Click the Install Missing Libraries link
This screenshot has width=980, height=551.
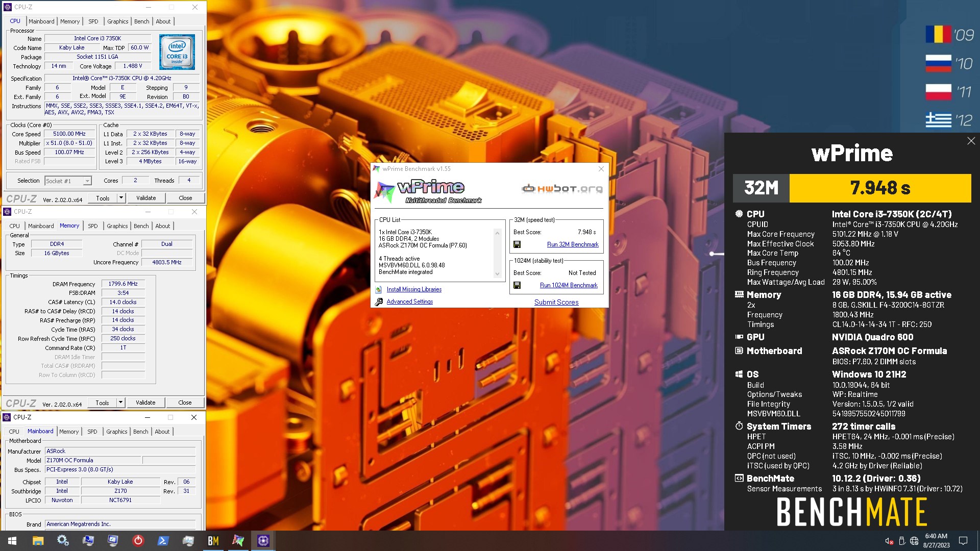414,289
